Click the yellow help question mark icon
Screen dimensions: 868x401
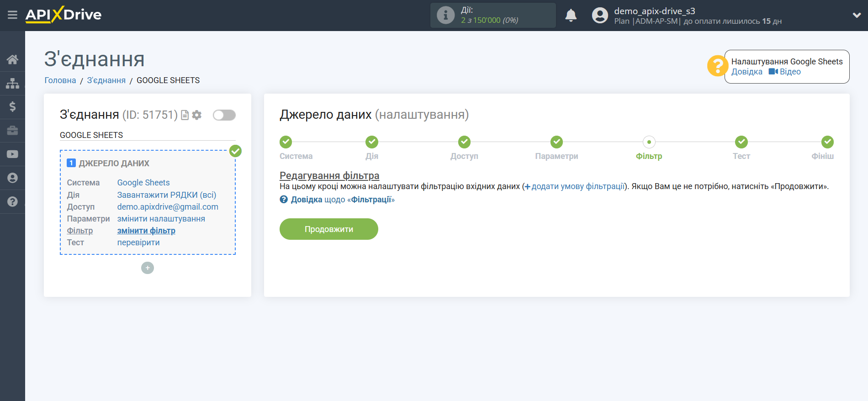717,66
